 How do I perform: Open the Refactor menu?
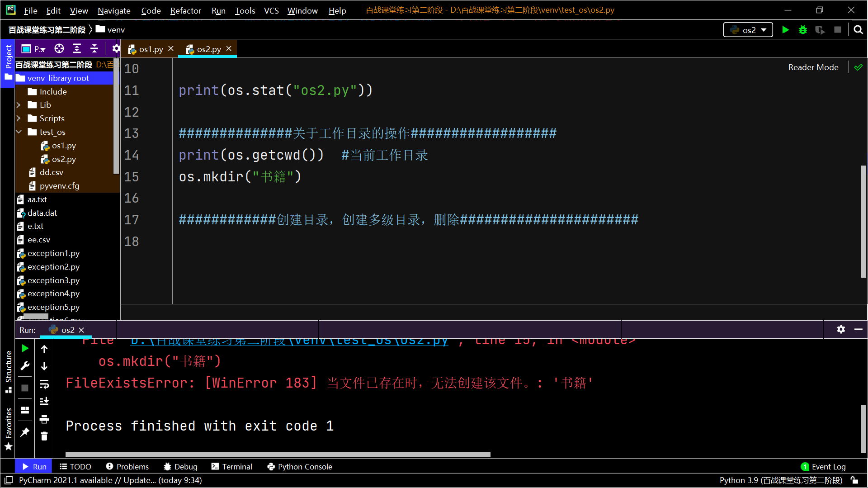[185, 10]
